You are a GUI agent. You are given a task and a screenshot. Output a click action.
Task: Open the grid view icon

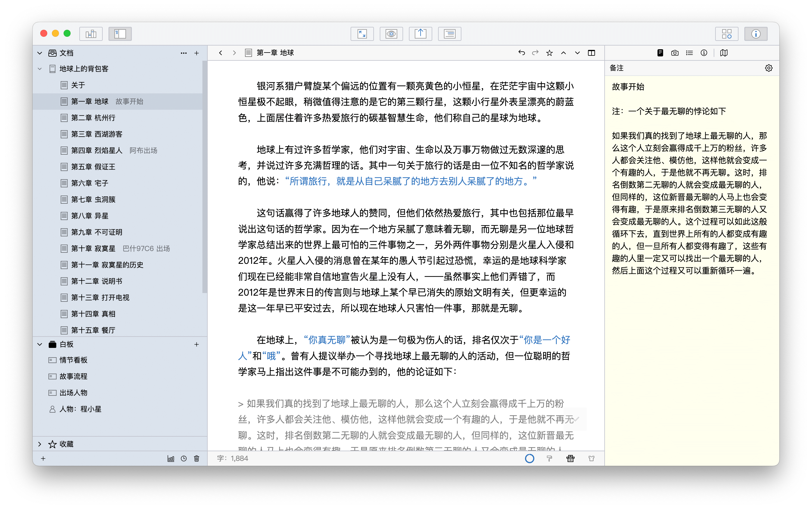pyautogui.click(x=727, y=34)
